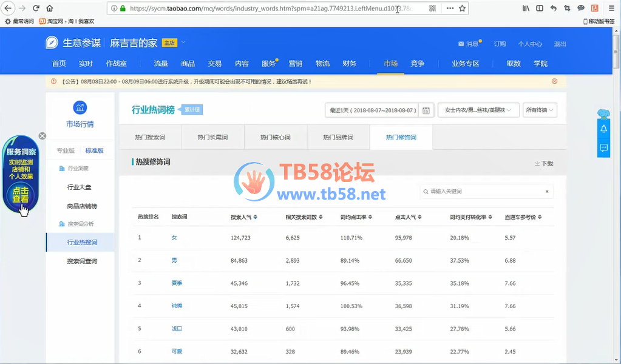Close the 服务洞察 floating ad
This screenshot has width=621, height=364.
point(42,136)
